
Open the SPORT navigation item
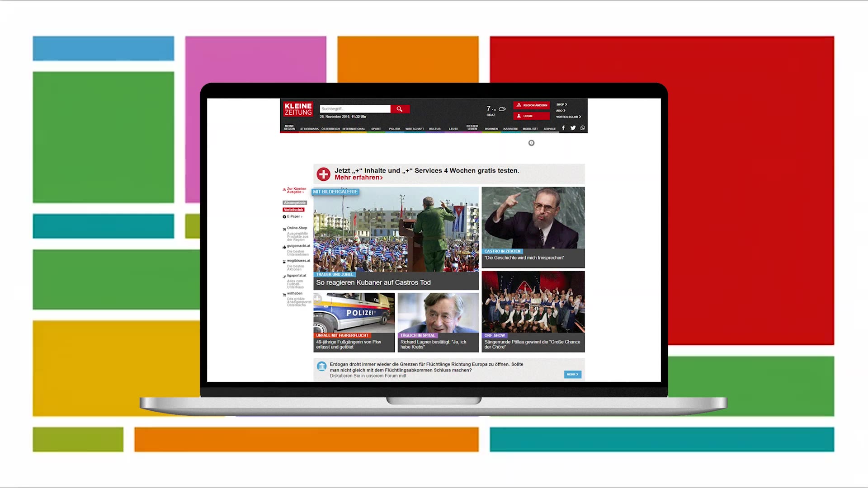[376, 129]
